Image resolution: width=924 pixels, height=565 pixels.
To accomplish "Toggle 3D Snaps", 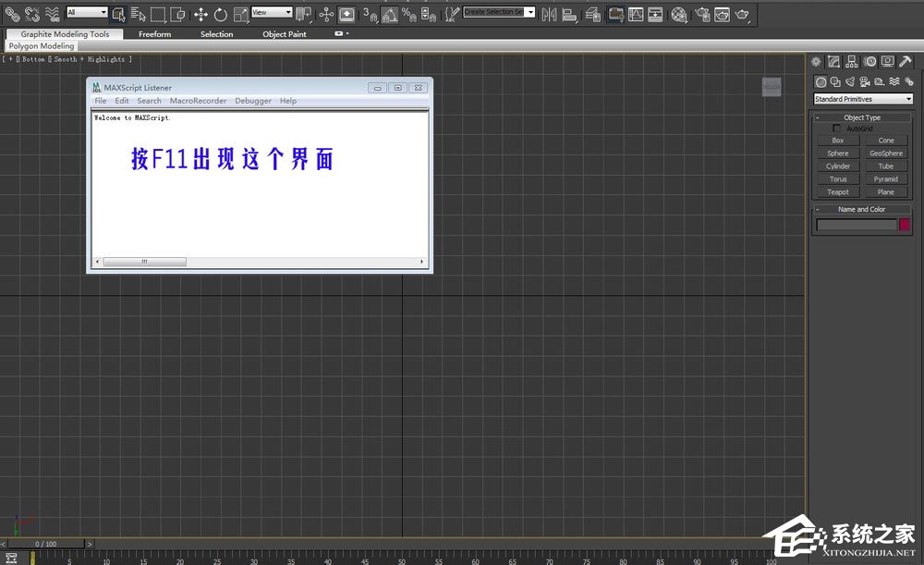I will click(x=370, y=14).
